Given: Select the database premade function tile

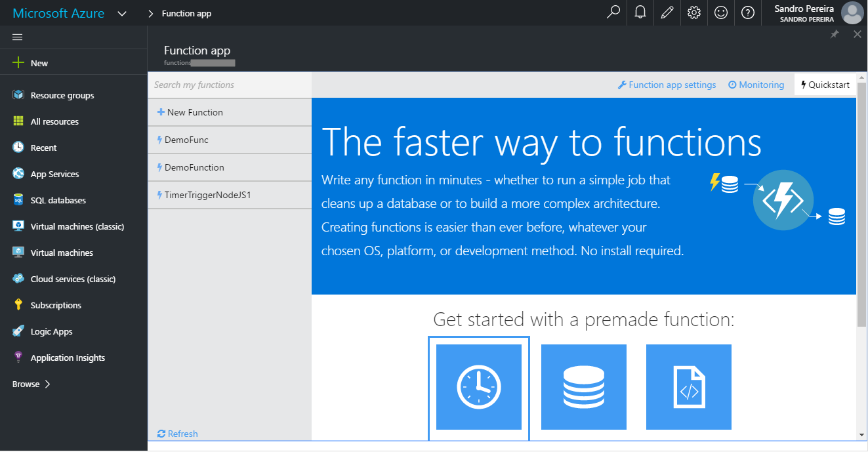Looking at the screenshot, I should coord(584,387).
